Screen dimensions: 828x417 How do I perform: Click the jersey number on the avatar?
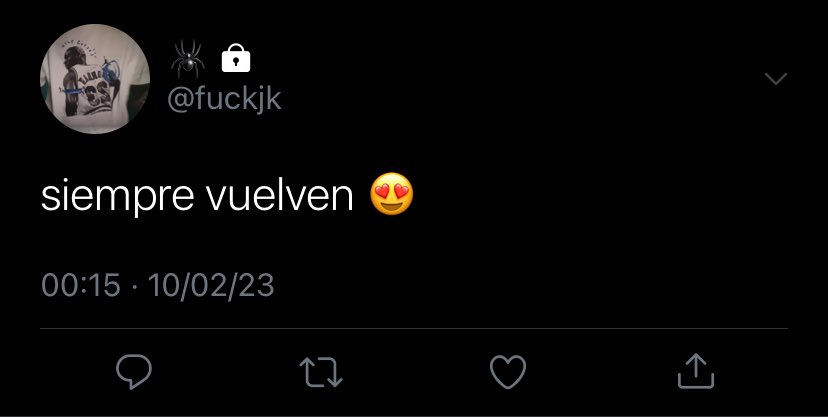[99, 96]
